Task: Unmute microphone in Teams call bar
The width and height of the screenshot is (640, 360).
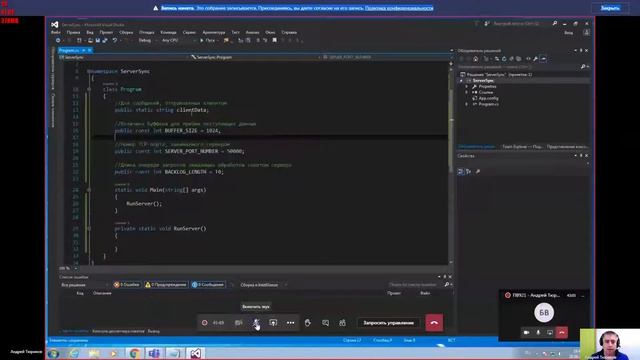Action: tap(256, 323)
